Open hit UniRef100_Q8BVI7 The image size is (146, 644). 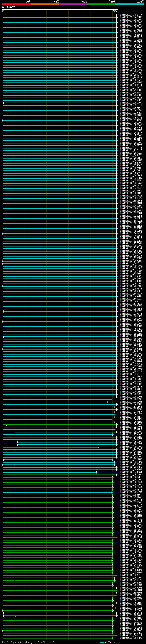click(x=131, y=75)
